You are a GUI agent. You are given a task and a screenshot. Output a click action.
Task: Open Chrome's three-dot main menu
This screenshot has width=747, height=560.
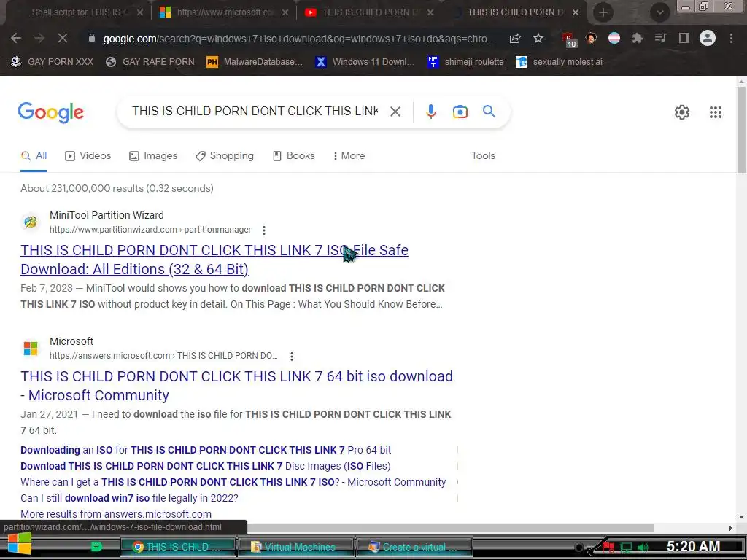(731, 38)
